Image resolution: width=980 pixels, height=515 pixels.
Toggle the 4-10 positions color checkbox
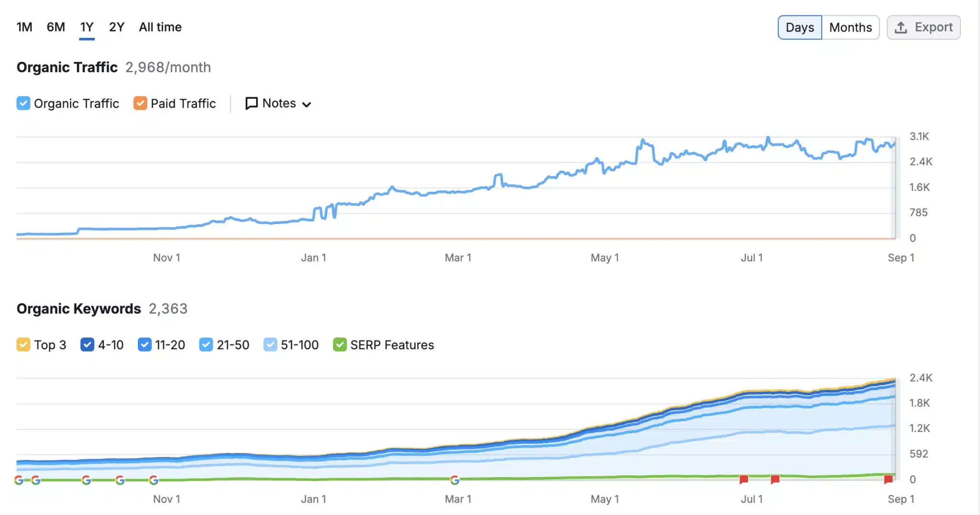pos(87,345)
